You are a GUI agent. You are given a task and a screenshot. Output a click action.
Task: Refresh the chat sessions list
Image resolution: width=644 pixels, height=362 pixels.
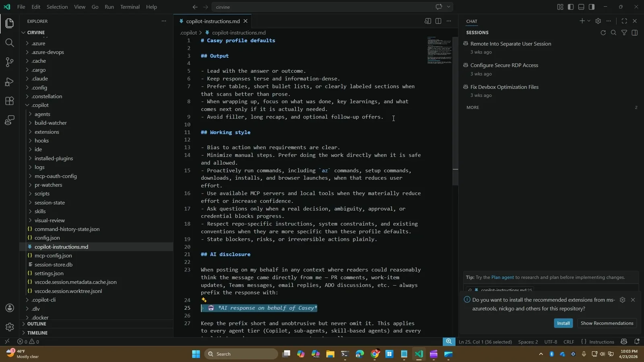(603, 33)
